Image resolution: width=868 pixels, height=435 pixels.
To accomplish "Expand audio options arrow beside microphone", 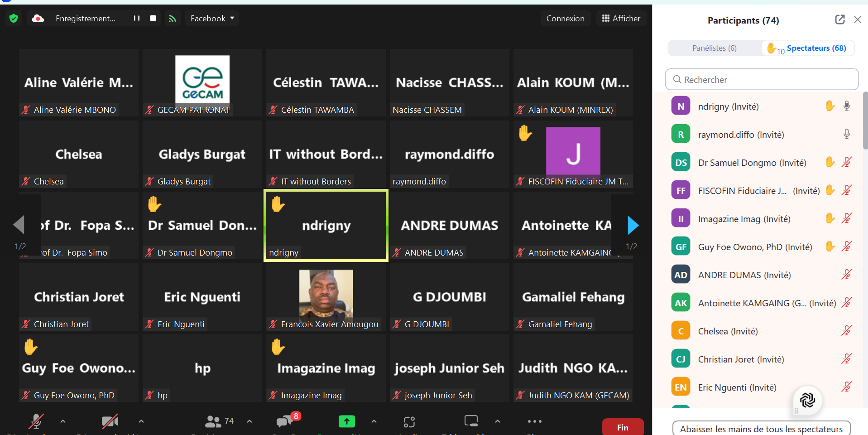I will tap(63, 421).
